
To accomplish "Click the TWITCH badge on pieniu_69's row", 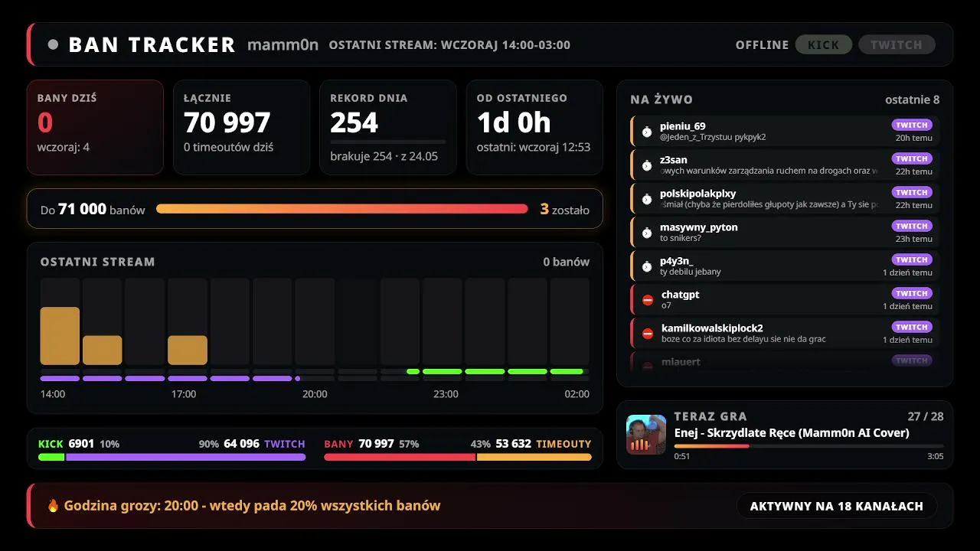I will (912, 125).
